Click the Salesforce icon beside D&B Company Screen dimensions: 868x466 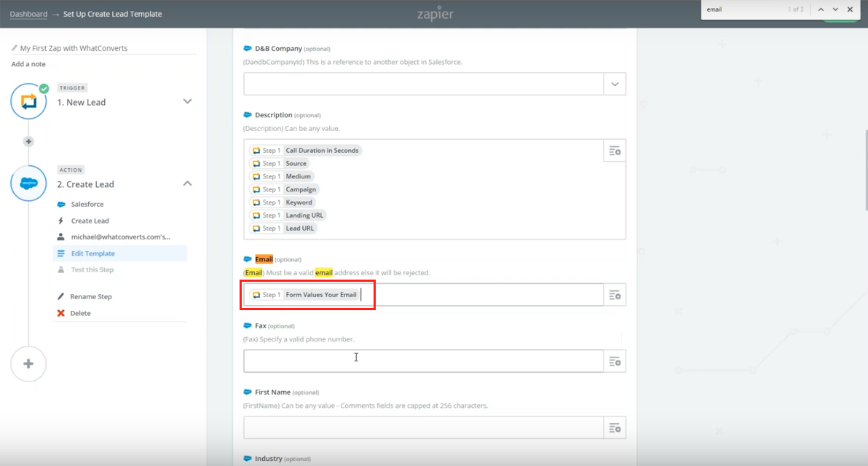coord(248,49)
